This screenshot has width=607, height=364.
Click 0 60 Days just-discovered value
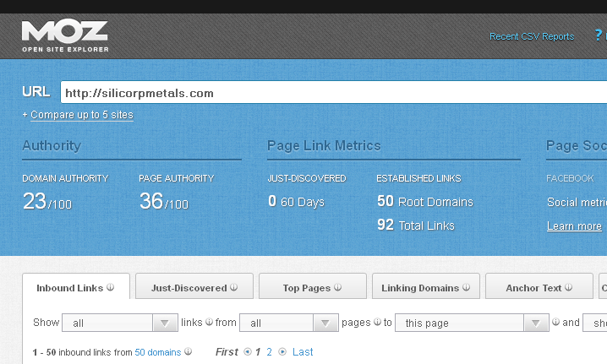point(296,202)
